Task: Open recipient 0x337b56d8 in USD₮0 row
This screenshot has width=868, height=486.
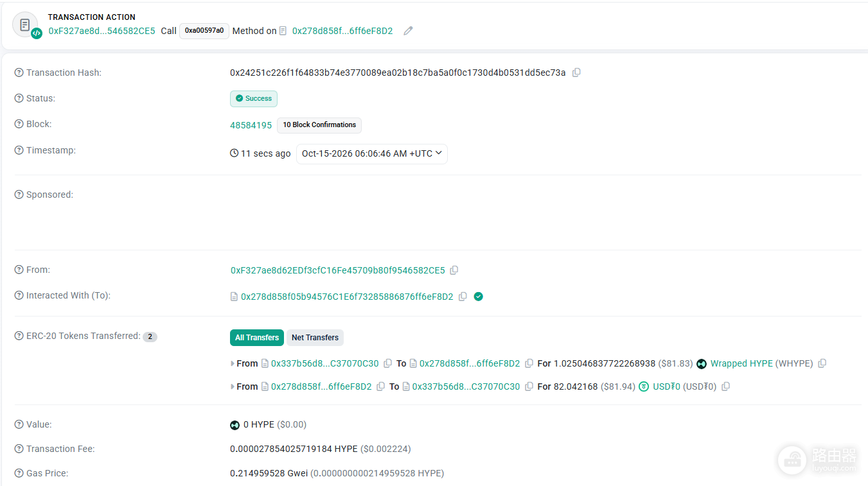Action: (466, 386)
